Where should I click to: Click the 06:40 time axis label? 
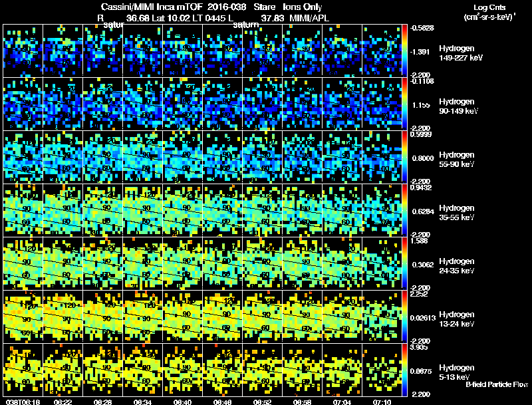[182, 402]
